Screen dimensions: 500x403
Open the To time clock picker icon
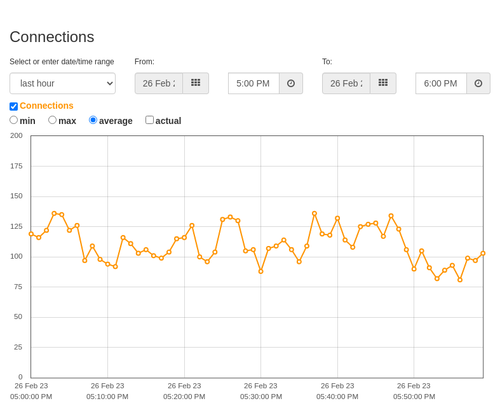point(478,83)
